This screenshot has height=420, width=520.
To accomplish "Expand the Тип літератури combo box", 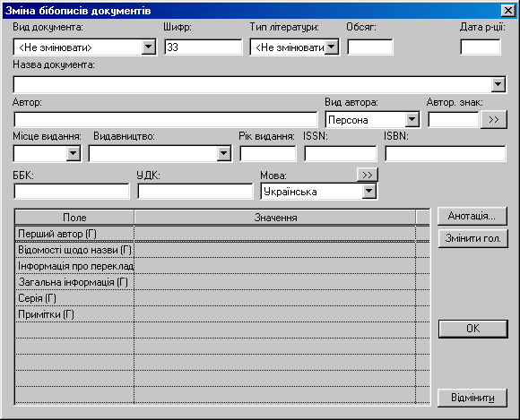I will pos(332,47).
